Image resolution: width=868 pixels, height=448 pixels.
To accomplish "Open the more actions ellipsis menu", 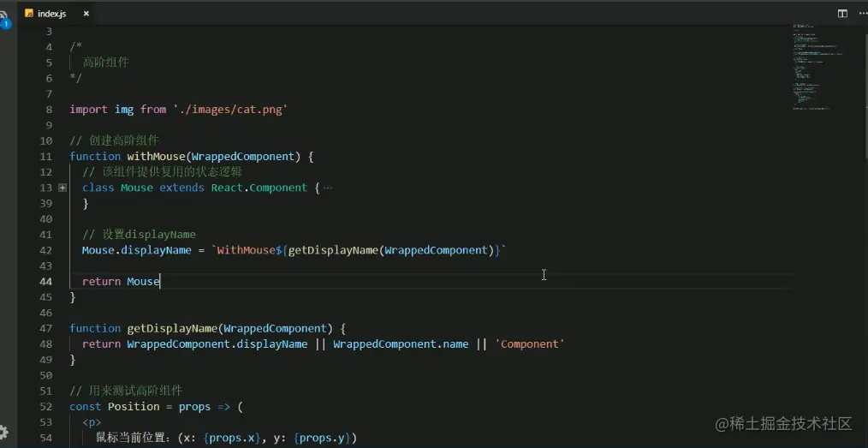I will (863, 14).
